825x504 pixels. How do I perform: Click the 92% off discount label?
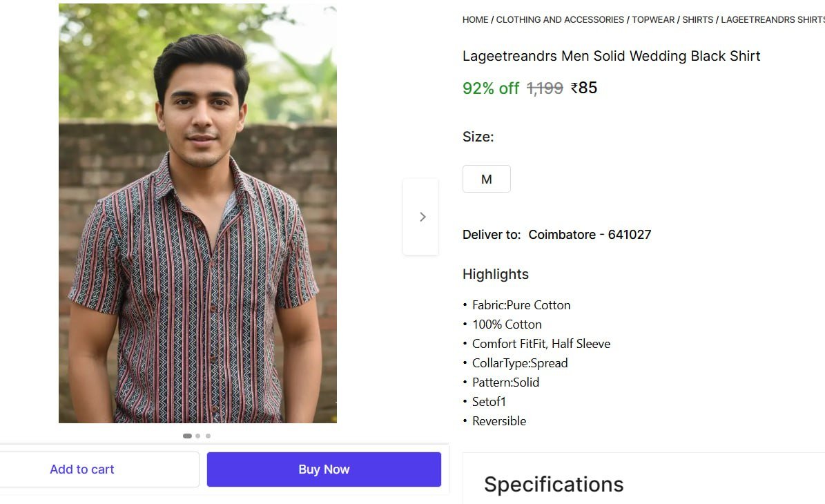[x=491, y=88]
